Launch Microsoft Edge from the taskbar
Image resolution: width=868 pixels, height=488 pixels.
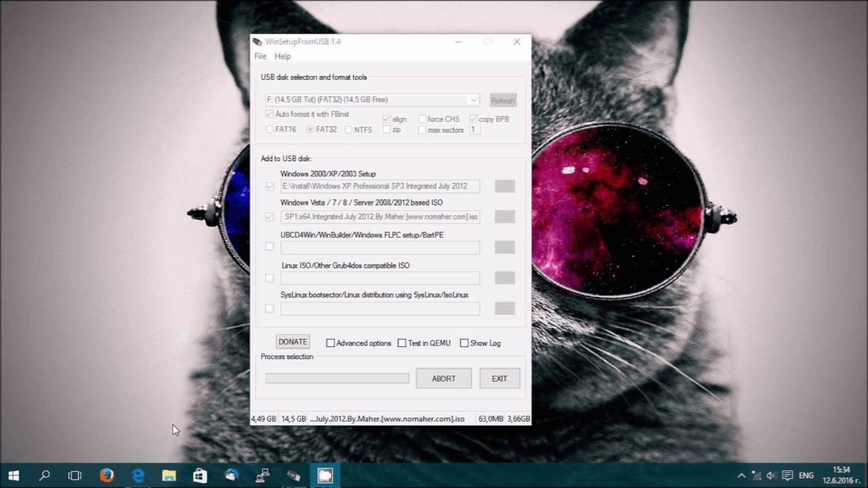coord(138,476)
